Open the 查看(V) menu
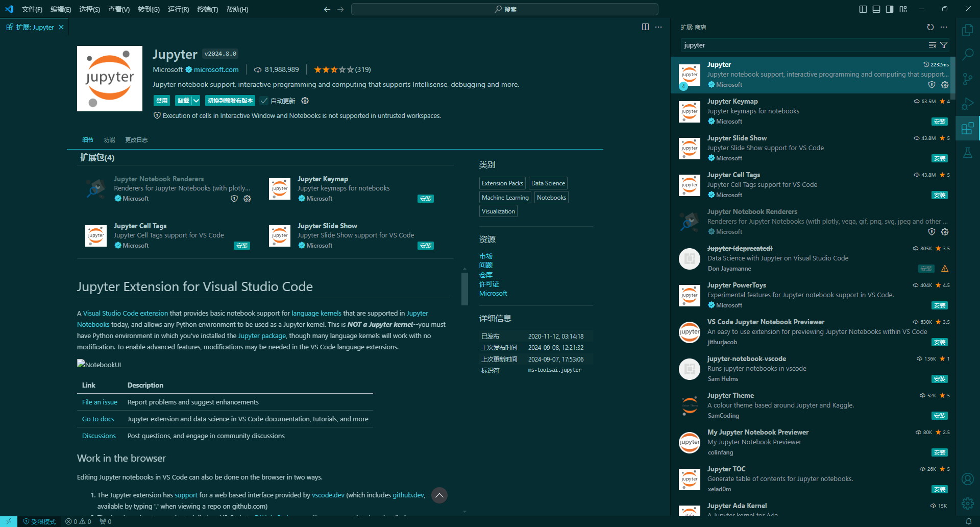Image resolution: width=980 pixels, height=527 pixels. [x=119, y=9]
